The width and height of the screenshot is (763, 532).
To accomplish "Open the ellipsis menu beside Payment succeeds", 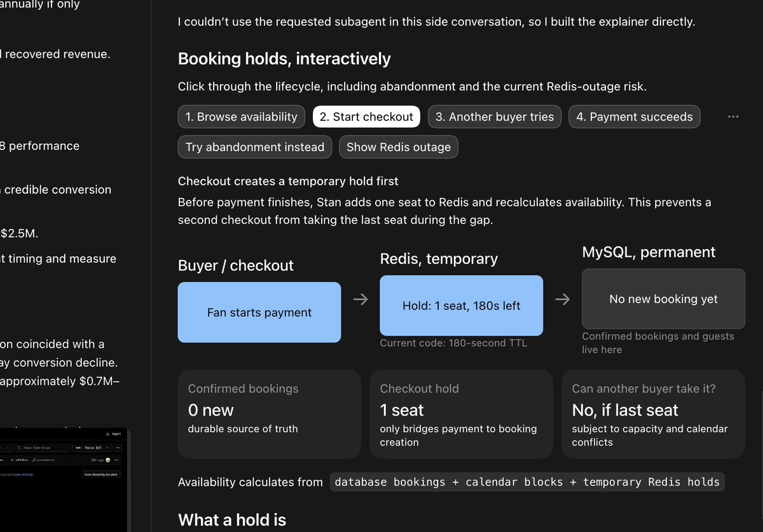I will click(x=733, y=117).
